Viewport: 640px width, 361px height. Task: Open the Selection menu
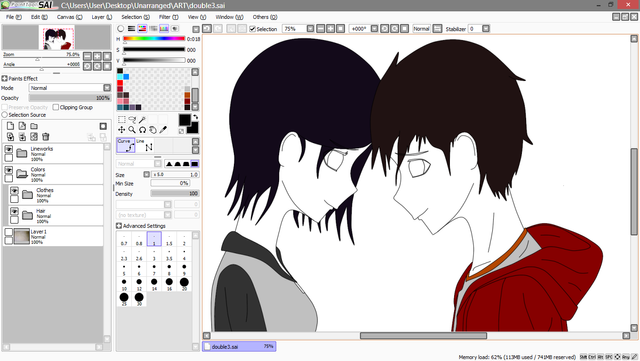coord(136,17)
